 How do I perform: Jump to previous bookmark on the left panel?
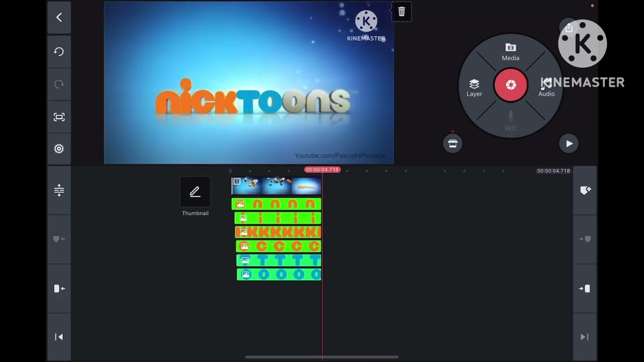59,239
